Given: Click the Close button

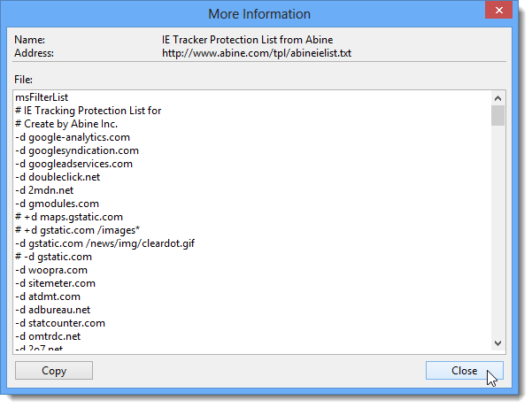Looking at the screenshot, I should point(465,370).
